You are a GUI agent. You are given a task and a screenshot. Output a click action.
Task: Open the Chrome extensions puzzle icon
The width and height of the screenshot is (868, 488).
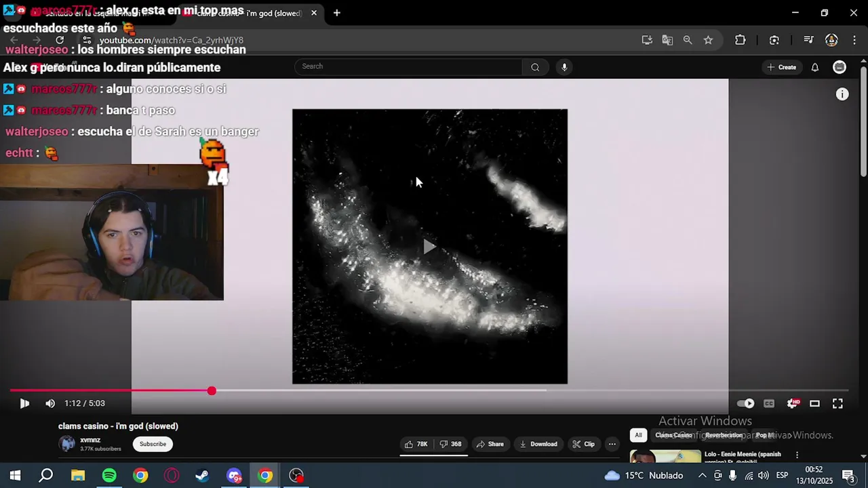(x=740, y=40)
